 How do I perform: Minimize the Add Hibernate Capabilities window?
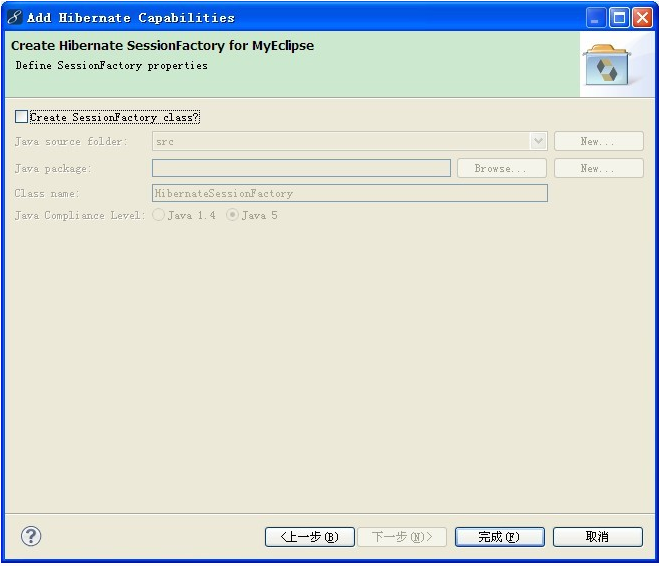(596, 18)
